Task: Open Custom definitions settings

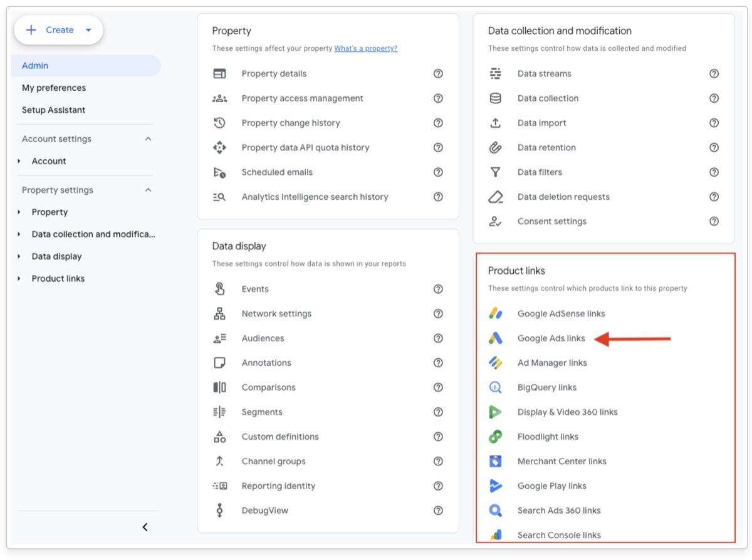Action: (280, 437)
